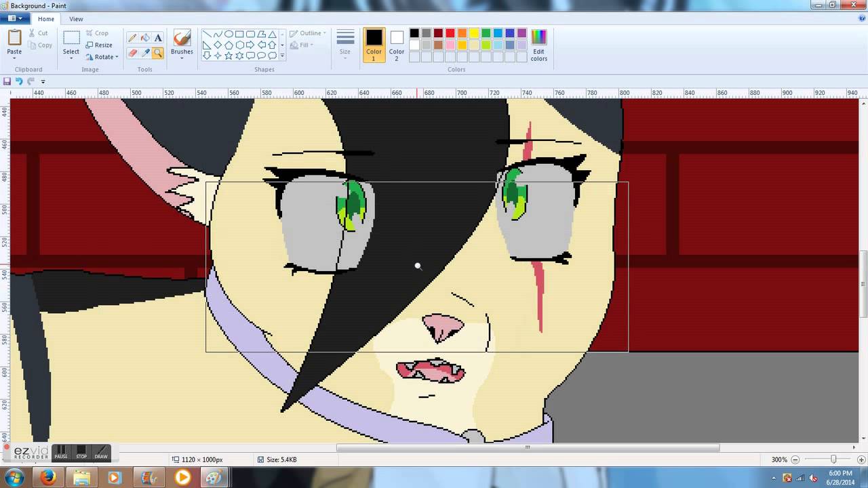Choose the Down arrow shape

coord(207,56)
